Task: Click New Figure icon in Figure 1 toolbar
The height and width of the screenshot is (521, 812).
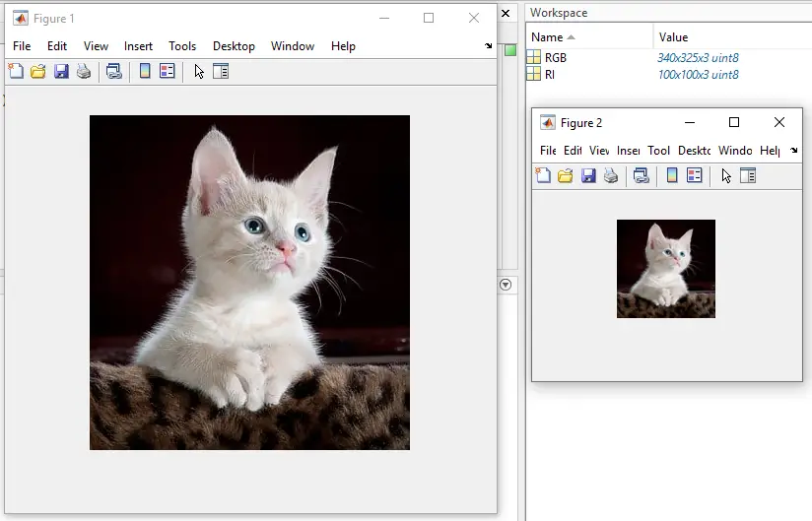Action: click(16, 71)
